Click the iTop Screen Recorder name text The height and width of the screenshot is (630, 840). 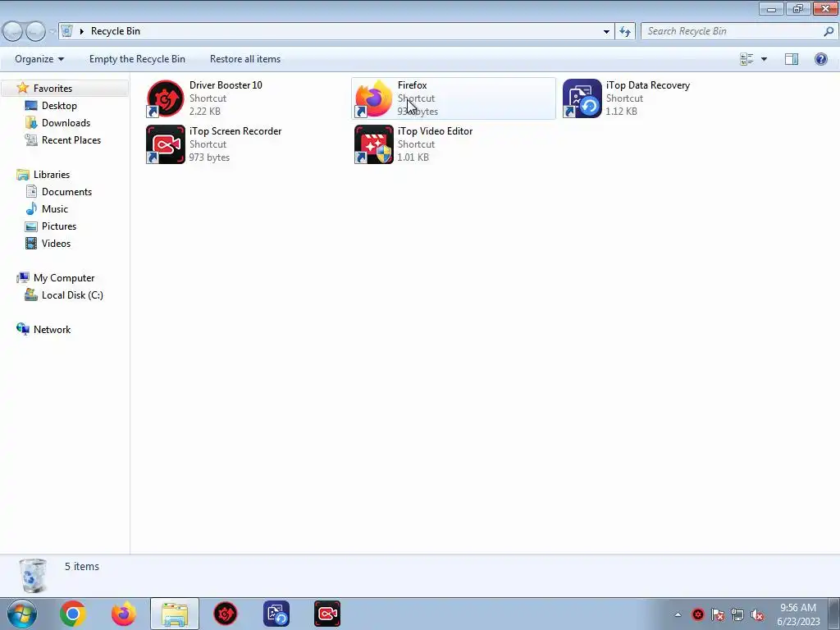235,131
